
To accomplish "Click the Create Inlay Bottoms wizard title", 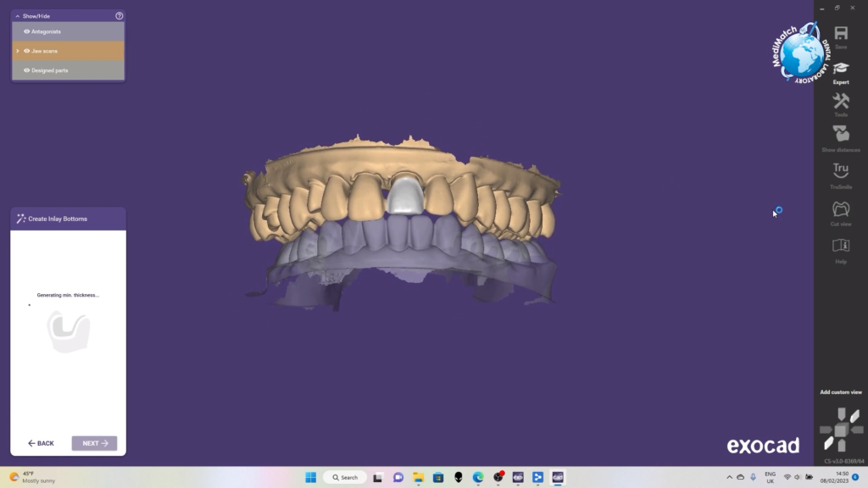I will (58, 219).
